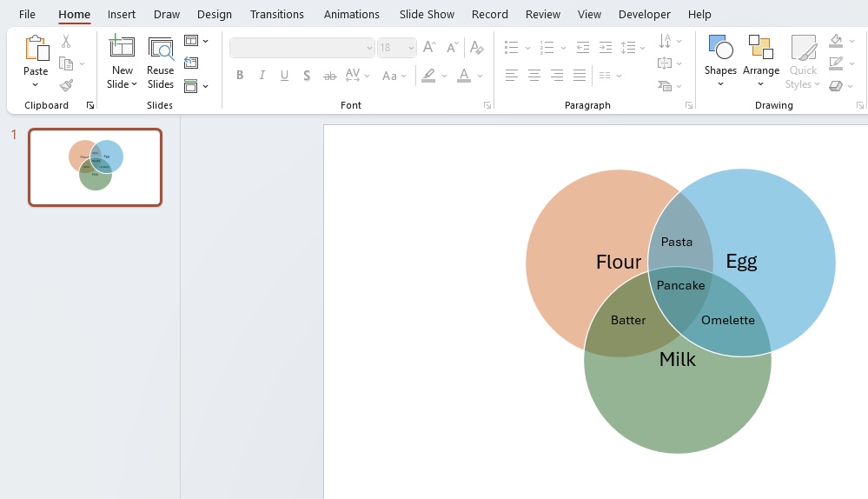Open the font color picker arrow
The height and width of the screenshot is (499, 868).
click(480, 76)
